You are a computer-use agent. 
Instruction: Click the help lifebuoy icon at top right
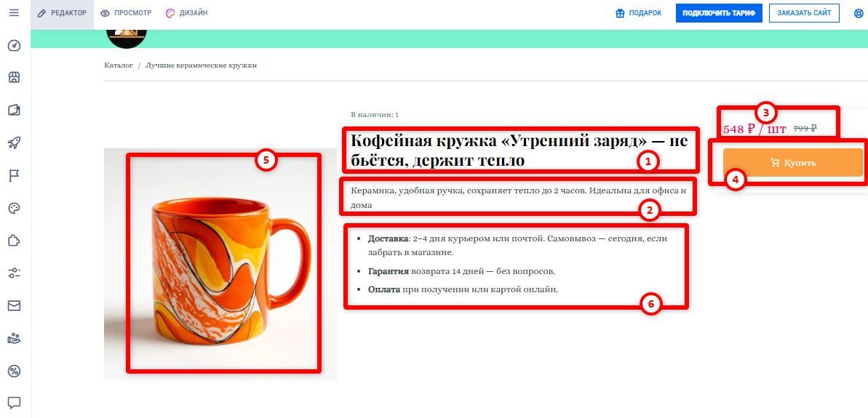pyautogui.click(x=859, y=13)
